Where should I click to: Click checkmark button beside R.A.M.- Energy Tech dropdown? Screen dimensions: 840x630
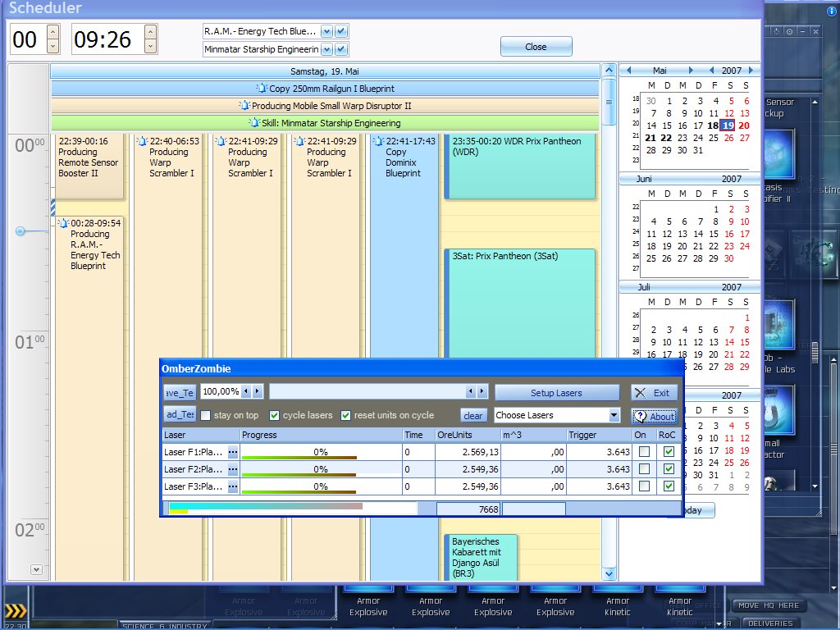point(341,31)
